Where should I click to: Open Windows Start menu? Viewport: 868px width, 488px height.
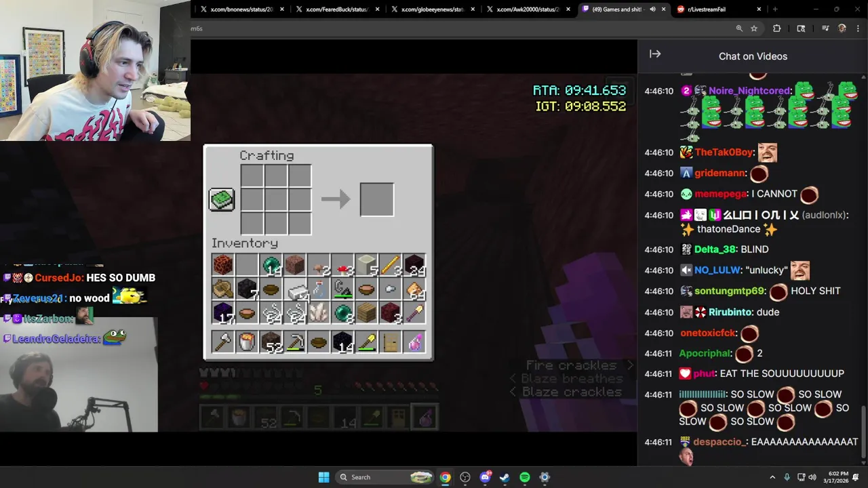coord(323,477)
